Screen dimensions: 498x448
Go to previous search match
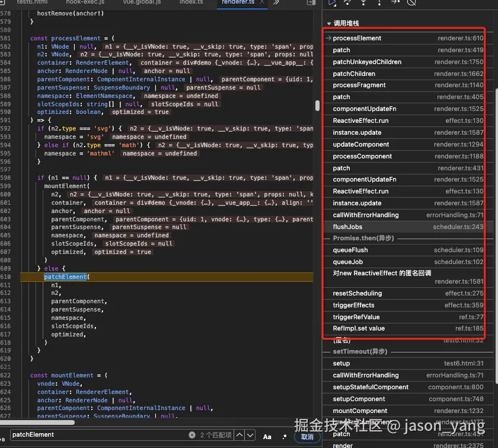pos(240,435)
